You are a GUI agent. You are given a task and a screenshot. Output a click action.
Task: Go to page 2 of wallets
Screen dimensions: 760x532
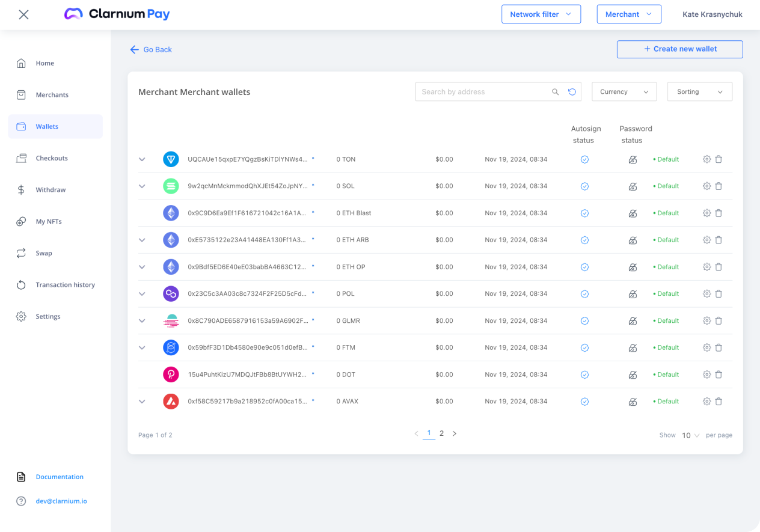[x=441, y=433]
